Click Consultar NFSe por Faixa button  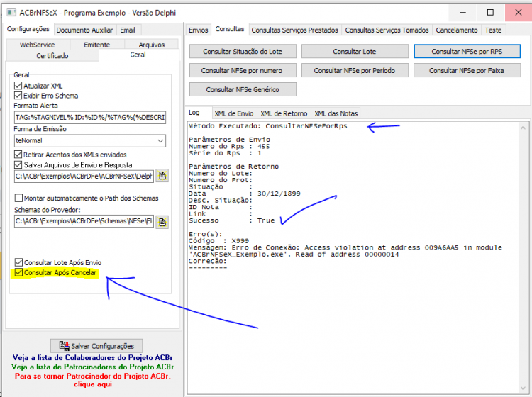coord(467,70)
